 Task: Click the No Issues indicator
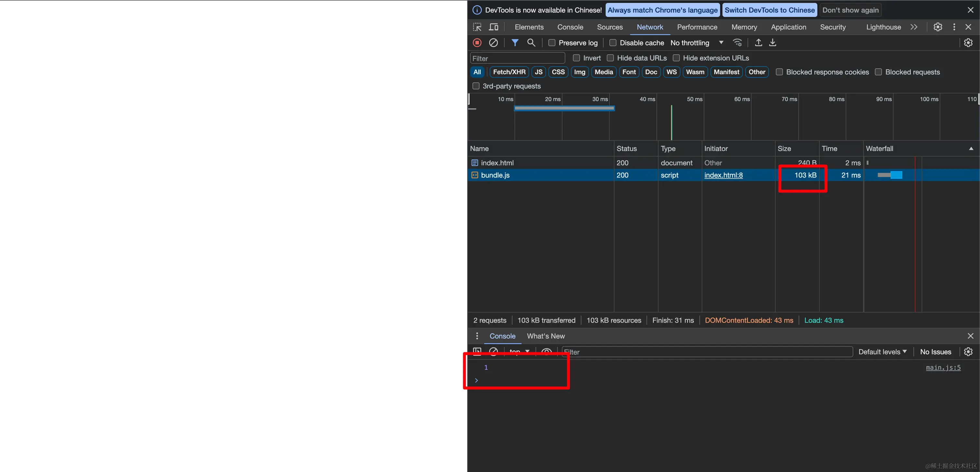(x=936, y=352)
